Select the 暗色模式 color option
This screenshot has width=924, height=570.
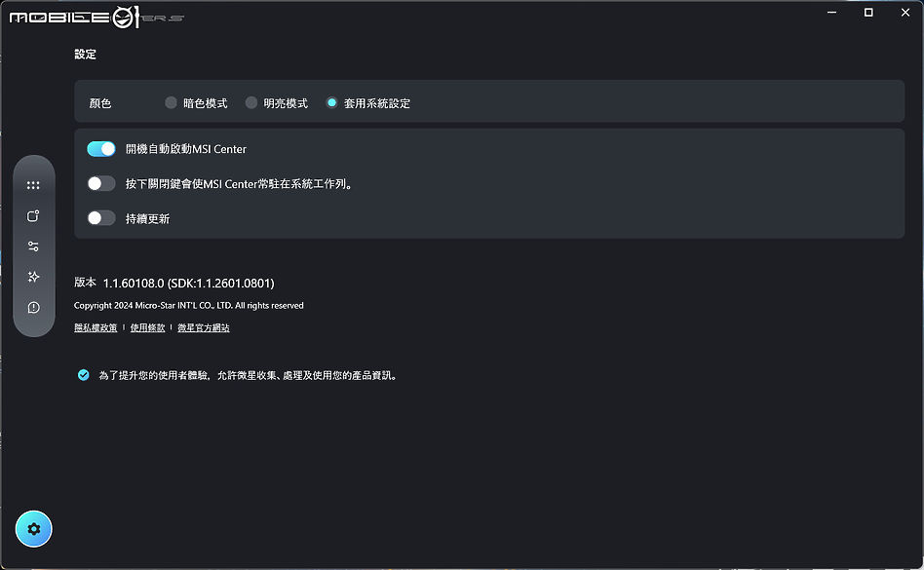tap(170, 101)
